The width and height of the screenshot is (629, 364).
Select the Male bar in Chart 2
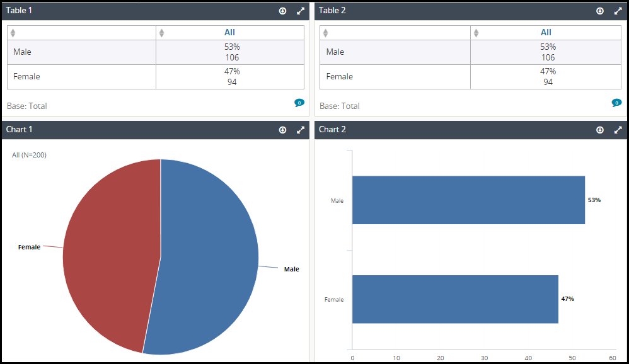pyautogui.click(x=468, y=200)
